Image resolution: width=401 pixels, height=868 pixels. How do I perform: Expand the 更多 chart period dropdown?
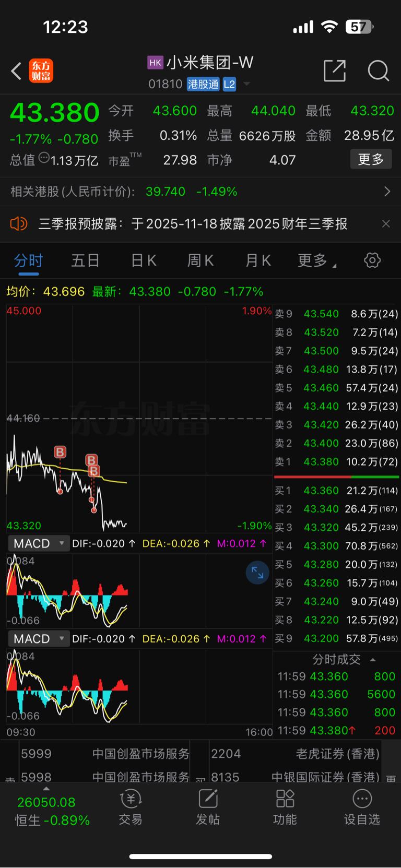pyautogui.click(x=317, y=260)
